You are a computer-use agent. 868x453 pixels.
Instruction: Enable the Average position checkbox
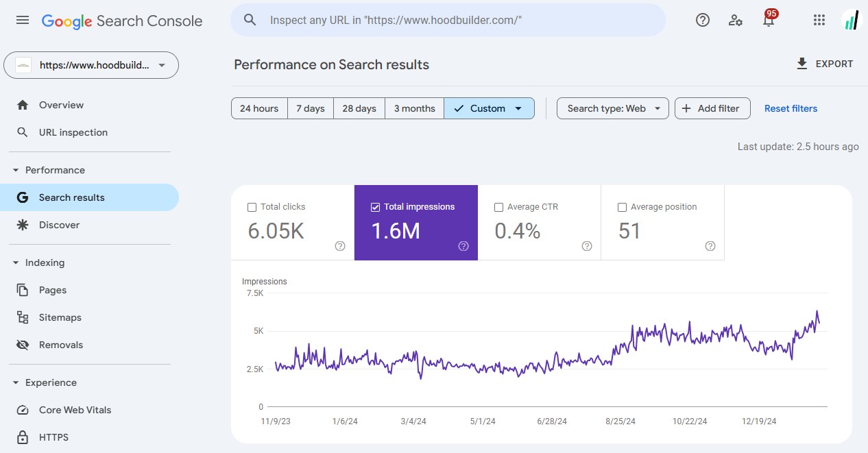click(622, 207)
